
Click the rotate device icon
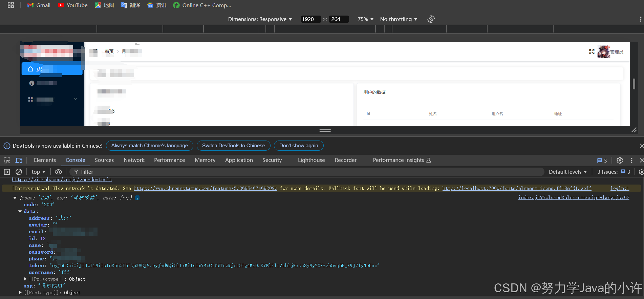[x=431, y=19]
